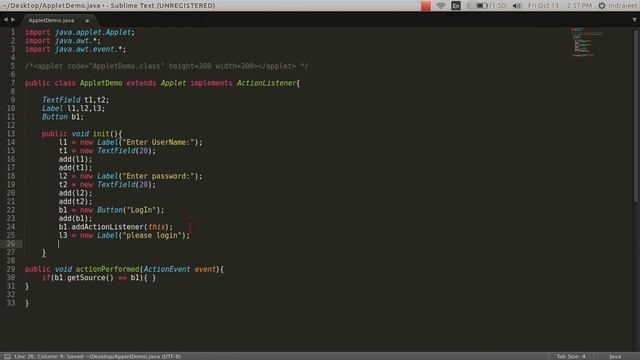Viewport: 640px width, 360px height.
Task: Click the unsaved dot on AppletDemo.java tab
Action: (x=87, y=20)
